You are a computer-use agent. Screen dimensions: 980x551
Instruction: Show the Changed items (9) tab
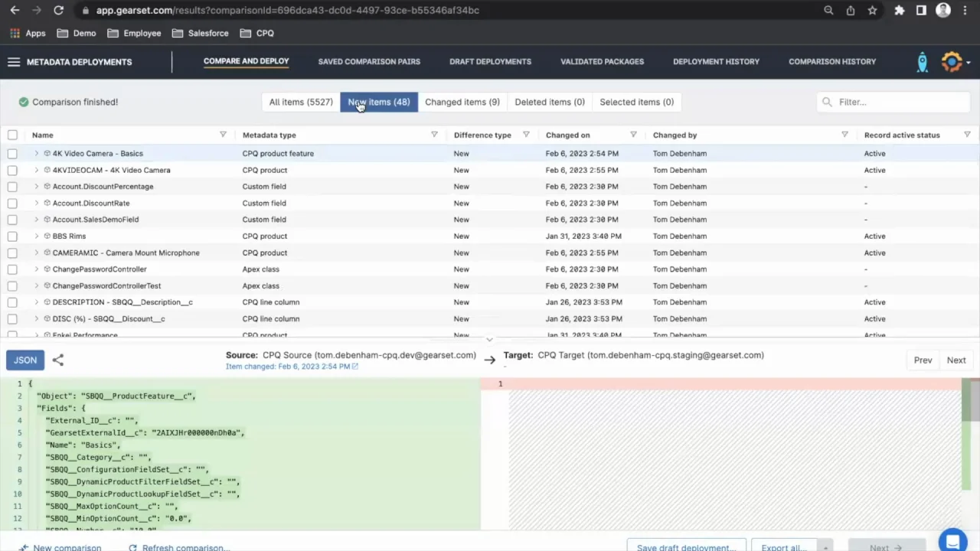462,102
